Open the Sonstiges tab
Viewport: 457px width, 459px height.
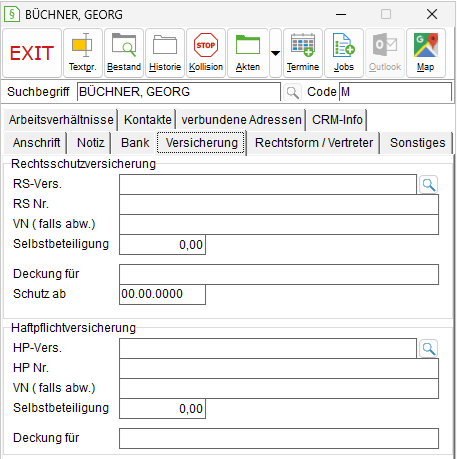pyautogui.click(x=417, y=143)
